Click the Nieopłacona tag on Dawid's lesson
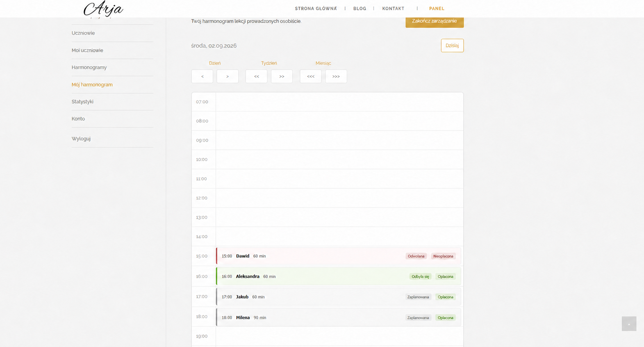The image size is (644, 347). [443, 256]
